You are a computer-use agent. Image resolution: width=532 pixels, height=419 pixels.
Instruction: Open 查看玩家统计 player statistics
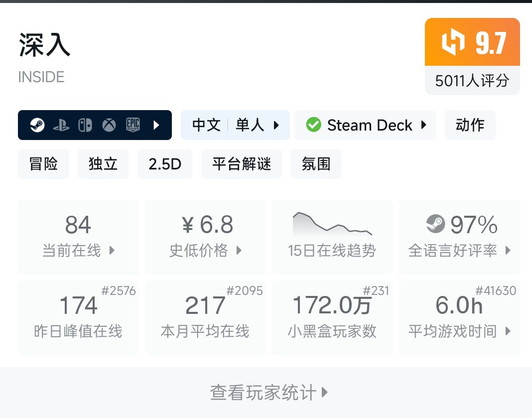pos(269,393)
